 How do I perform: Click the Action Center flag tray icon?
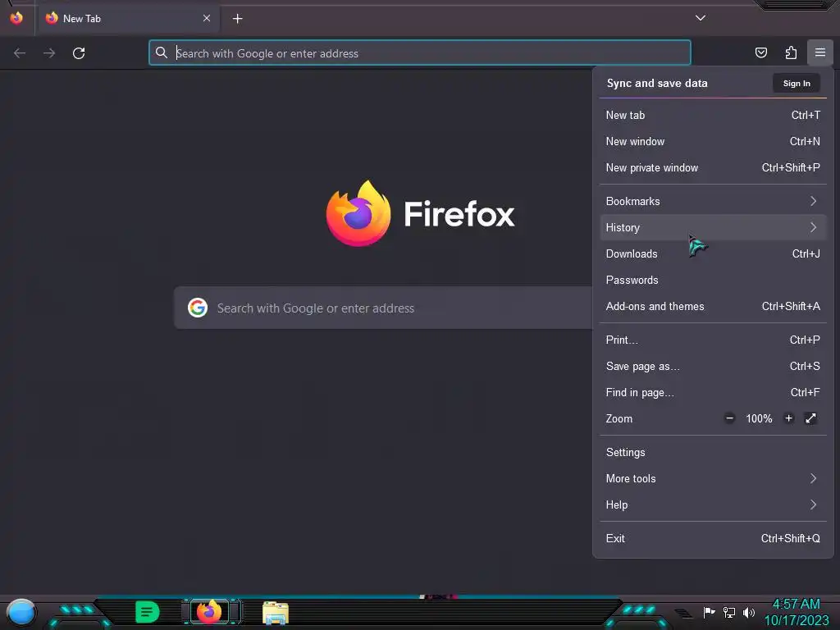pyautogui.click(x=709, y=612)
